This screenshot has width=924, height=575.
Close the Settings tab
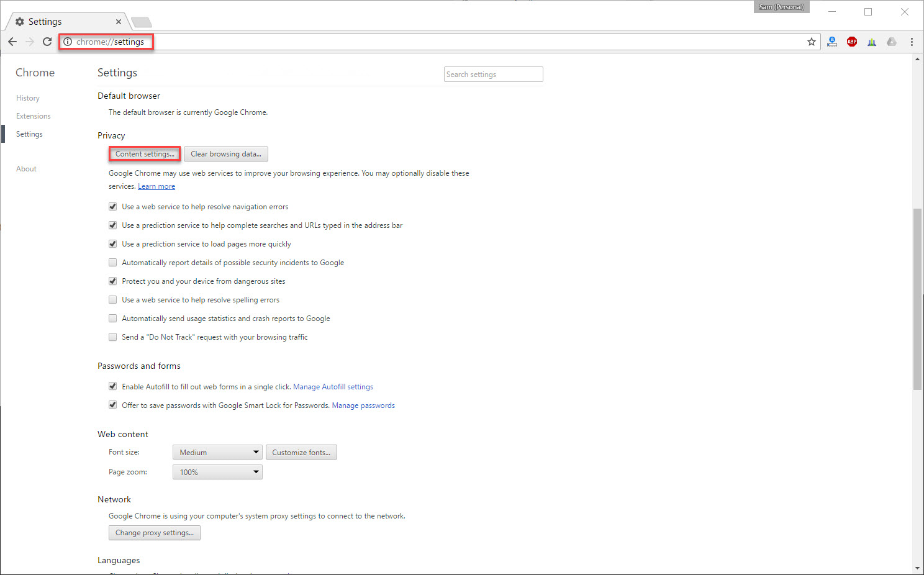pyautogui.click(x=119, y=22)
